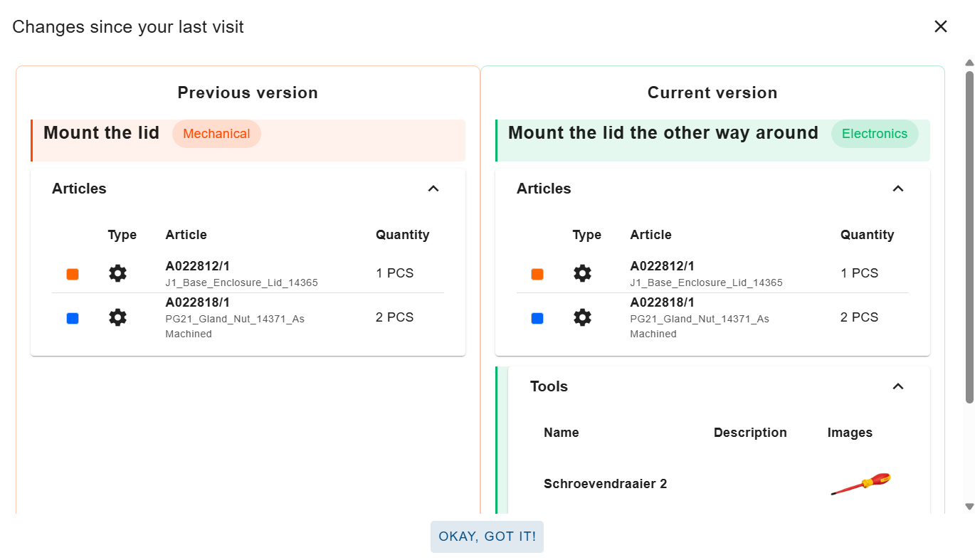Collapse the Articles section in Current version

(898, 189)
